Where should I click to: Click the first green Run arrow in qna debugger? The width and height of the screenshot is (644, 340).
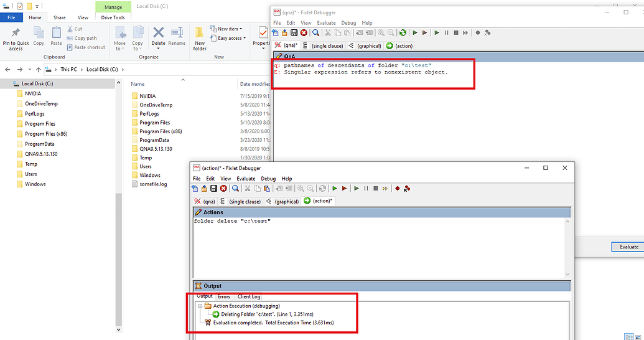[415, 32]
